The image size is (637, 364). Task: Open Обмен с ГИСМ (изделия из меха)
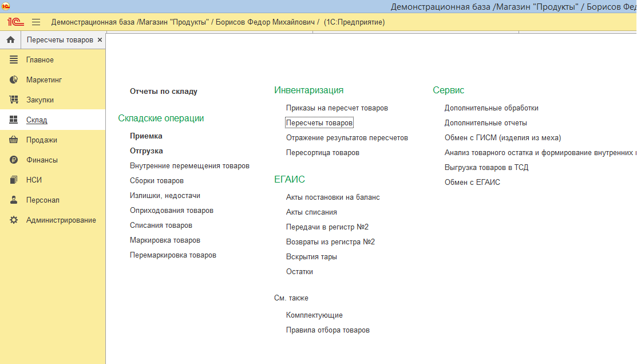[503, 138]
